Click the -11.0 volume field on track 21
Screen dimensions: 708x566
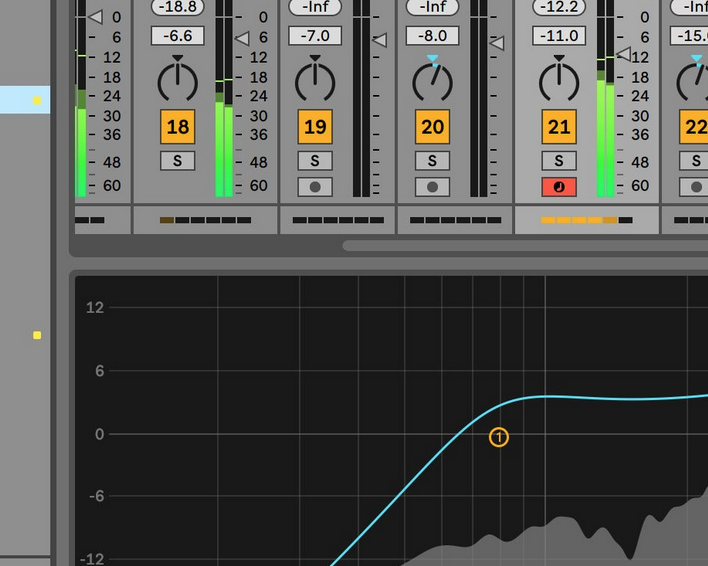tap(559, 36)
